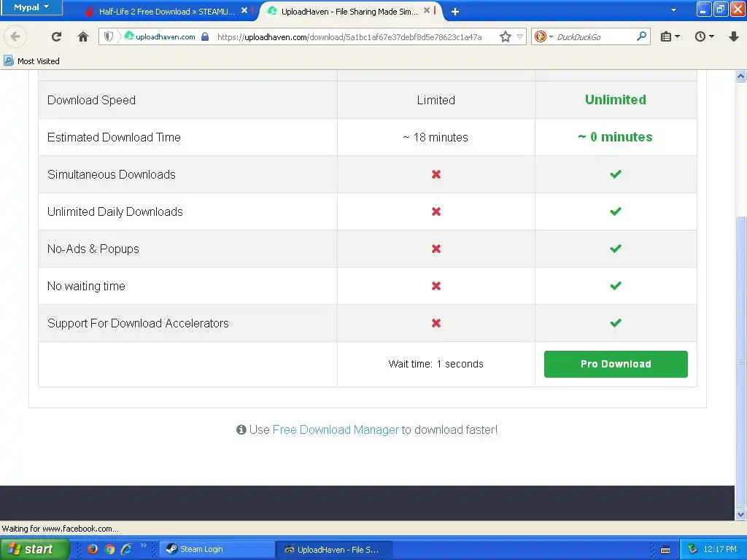747x560 pixels.
Task: Click the vertical scrollbar thumb
Action: tap(740, 362)
